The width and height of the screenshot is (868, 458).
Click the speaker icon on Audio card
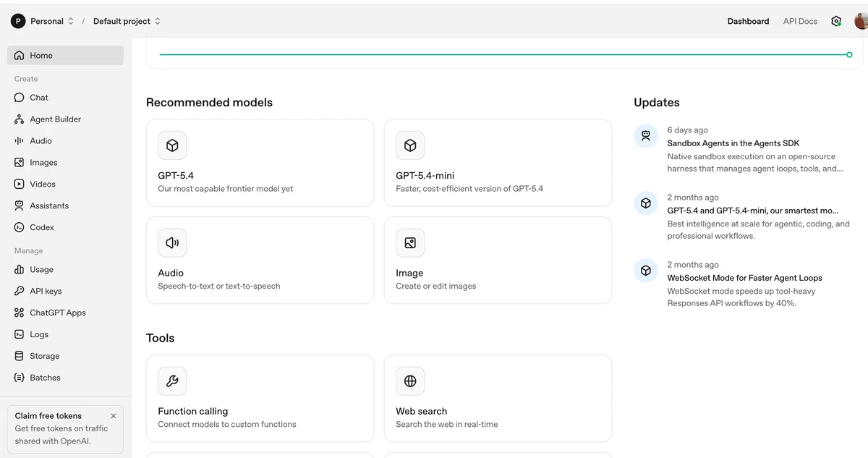click(172, 243)
